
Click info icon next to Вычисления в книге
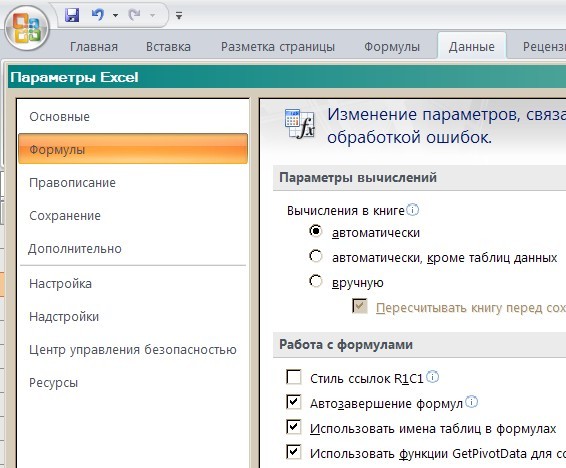[413, 209]
